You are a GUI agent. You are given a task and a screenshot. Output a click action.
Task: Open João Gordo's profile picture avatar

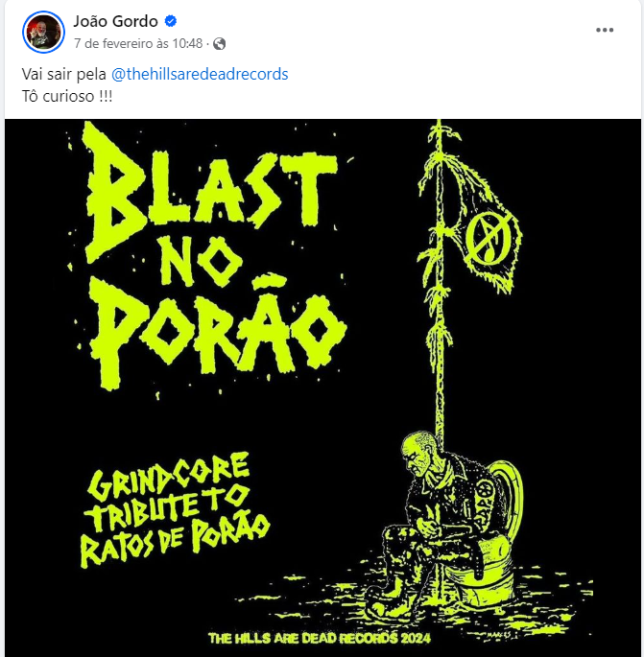43,32
